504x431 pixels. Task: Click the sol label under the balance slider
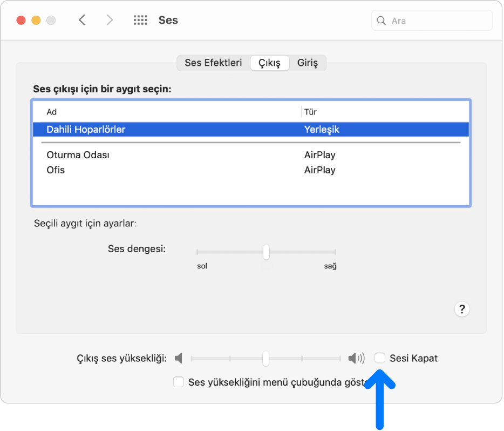pyautogui.click(x=202, y=266)
